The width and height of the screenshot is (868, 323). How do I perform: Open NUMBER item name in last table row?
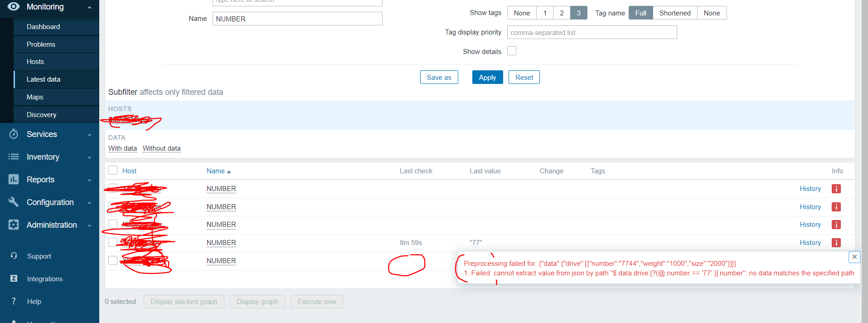point(221,261)
